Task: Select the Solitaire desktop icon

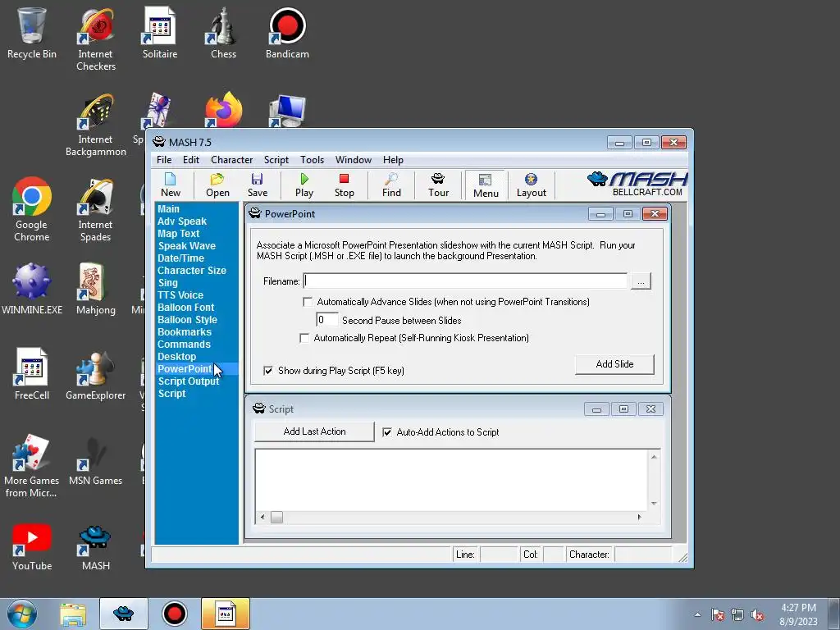Action: (160, 33)
